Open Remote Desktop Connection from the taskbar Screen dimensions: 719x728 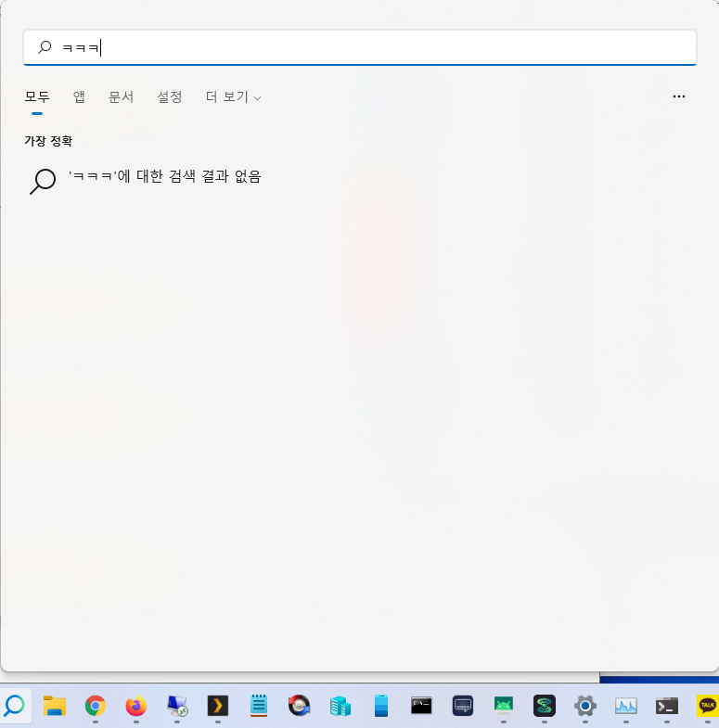pos(177,706)
